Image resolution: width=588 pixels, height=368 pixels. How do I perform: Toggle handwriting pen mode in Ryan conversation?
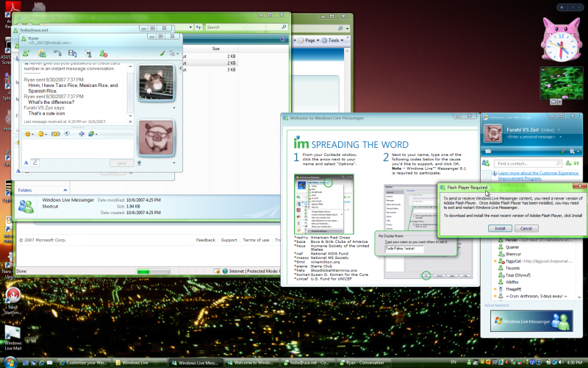click(35, 163)
